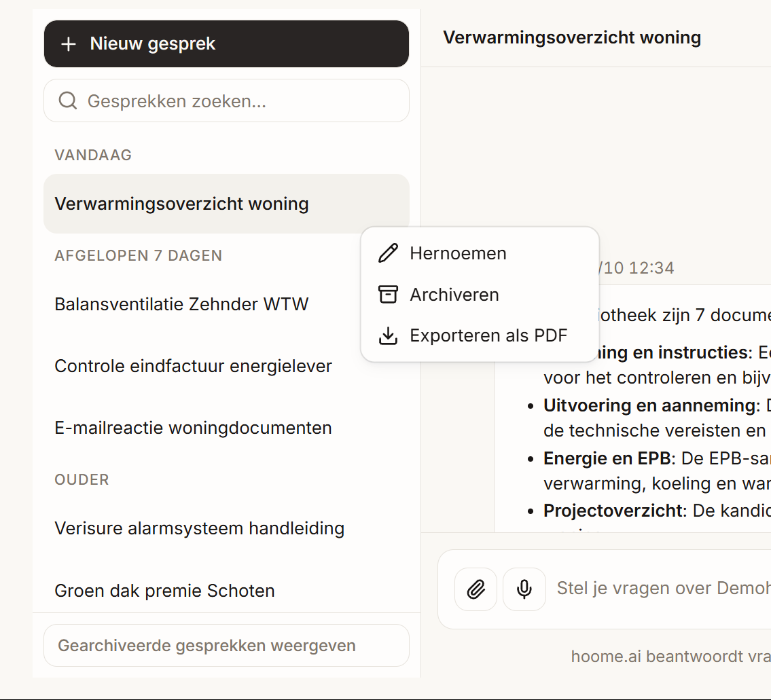Image resolution: width=771 pixels, height=700 pixels.
Task: Choose Archiveren from the context menu
Action: (480, 295)
